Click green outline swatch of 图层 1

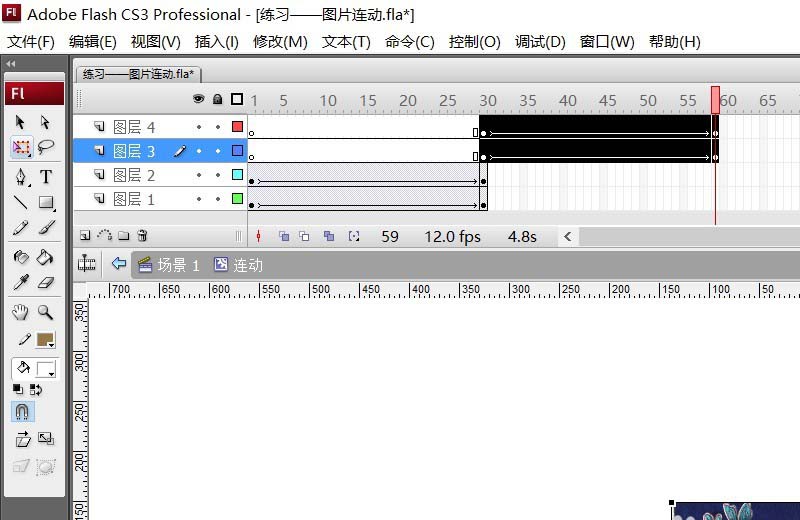237,199
